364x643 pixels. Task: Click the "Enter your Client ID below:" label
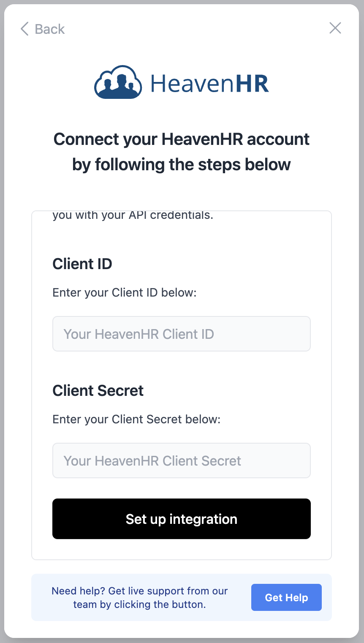pos(125,292)
